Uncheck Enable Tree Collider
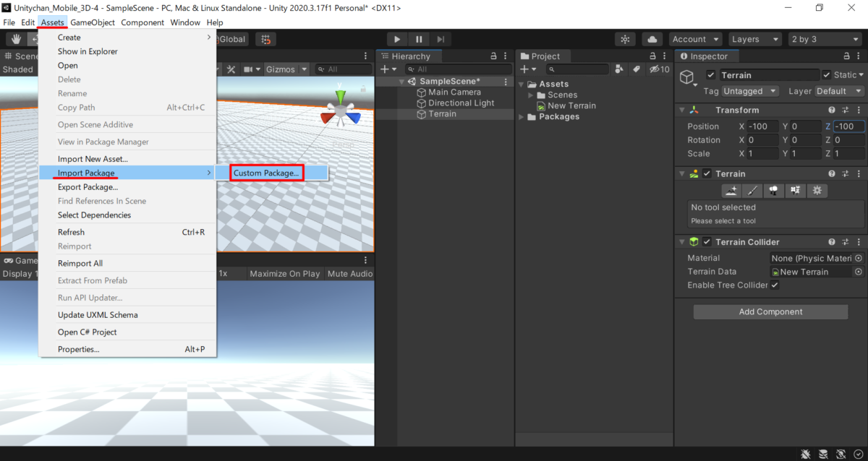Screen dimensions: 868x461 [x=775, y=285]
